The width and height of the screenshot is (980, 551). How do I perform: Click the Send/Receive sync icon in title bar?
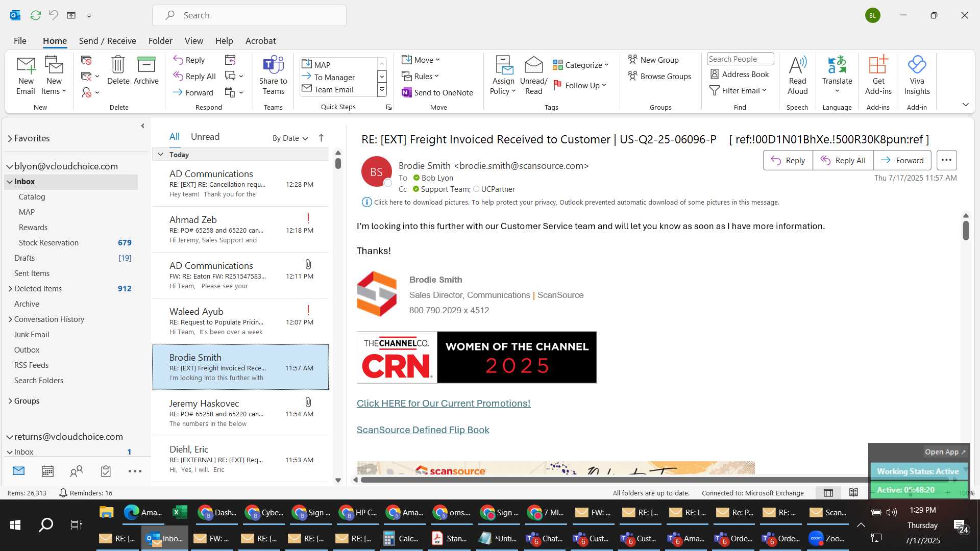pos(35,15)
